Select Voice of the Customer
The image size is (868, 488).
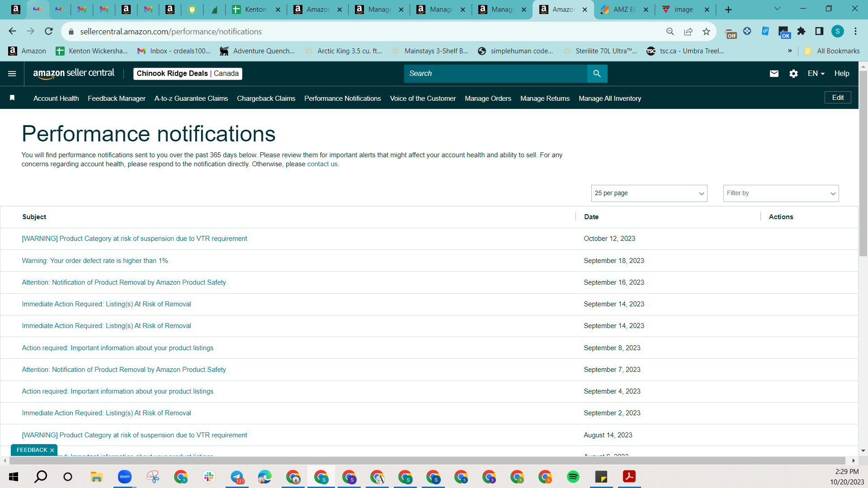423,99
